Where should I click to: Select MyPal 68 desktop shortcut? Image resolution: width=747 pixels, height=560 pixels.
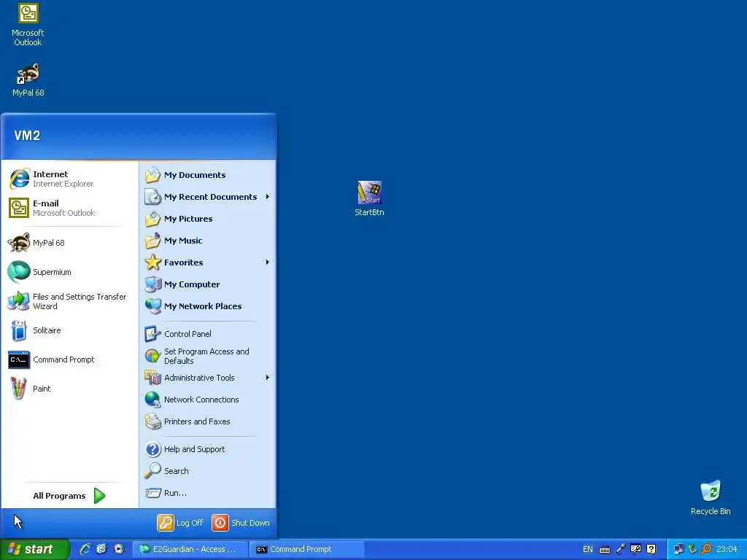(28, 79)
